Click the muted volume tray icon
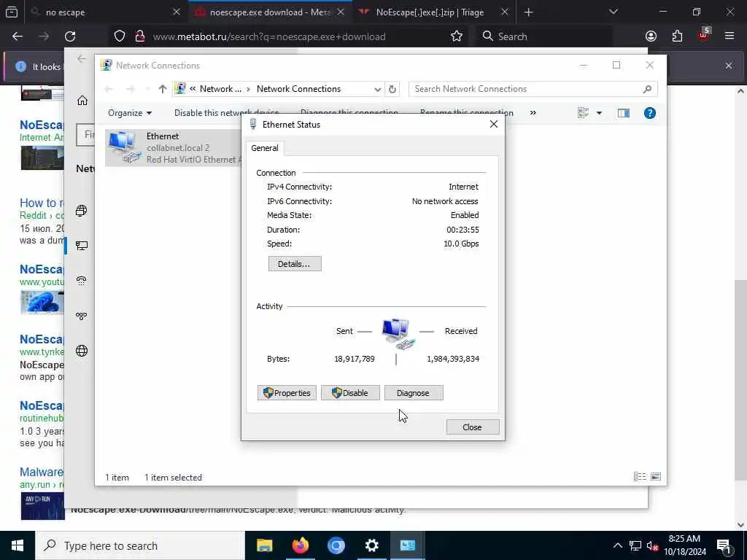Screen dimensions: 747x560 click(x=651, y=546)
